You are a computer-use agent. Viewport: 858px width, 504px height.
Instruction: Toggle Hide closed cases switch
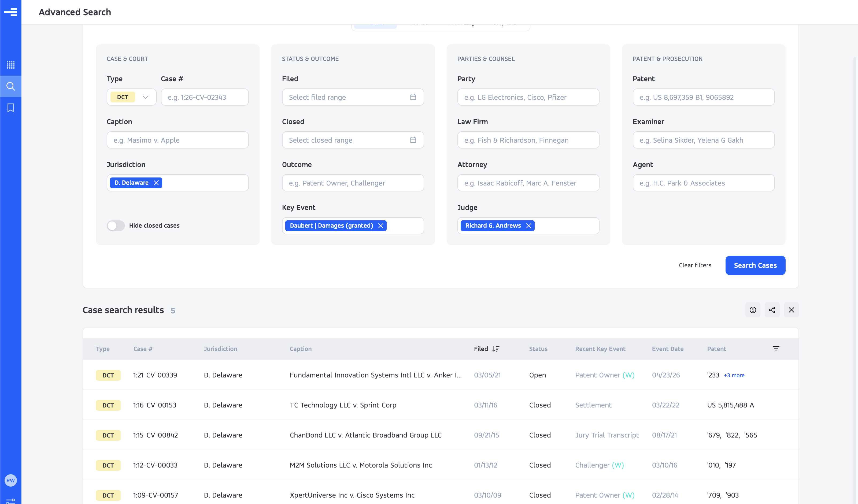(x=116, y=225)
